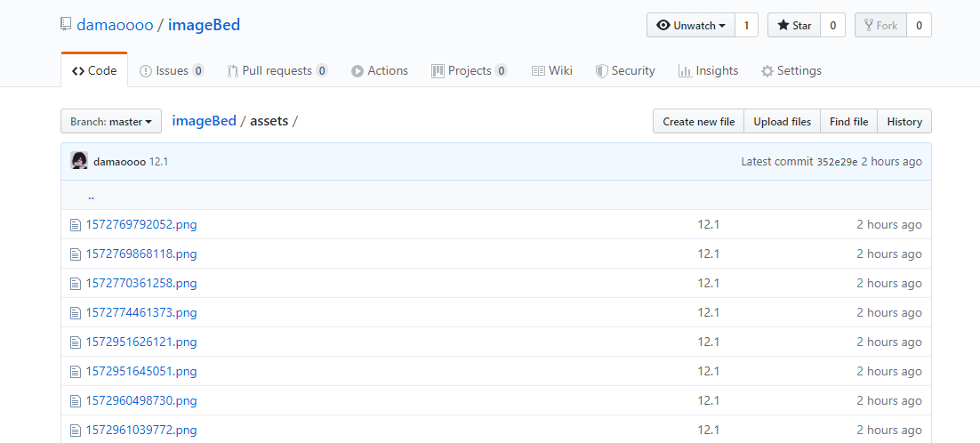Open the Wiki tab
The image size is (980, 443).
tap(552, 70)
